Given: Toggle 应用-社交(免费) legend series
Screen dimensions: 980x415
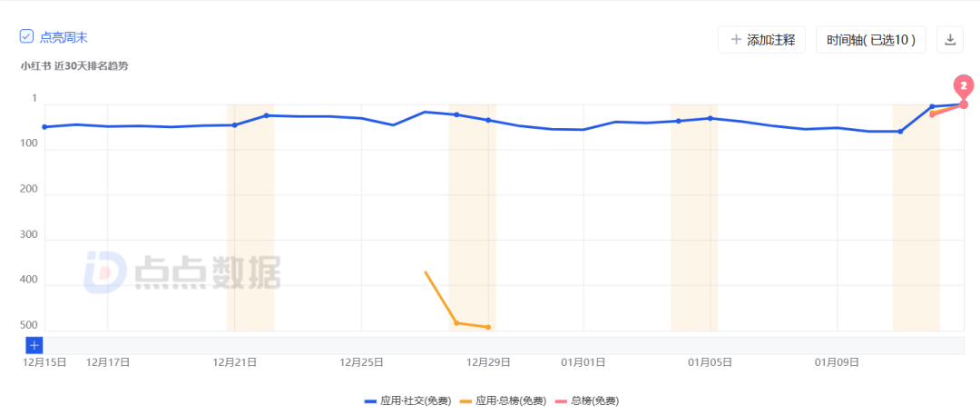Looking at the screenshot, I should (407, 400).
